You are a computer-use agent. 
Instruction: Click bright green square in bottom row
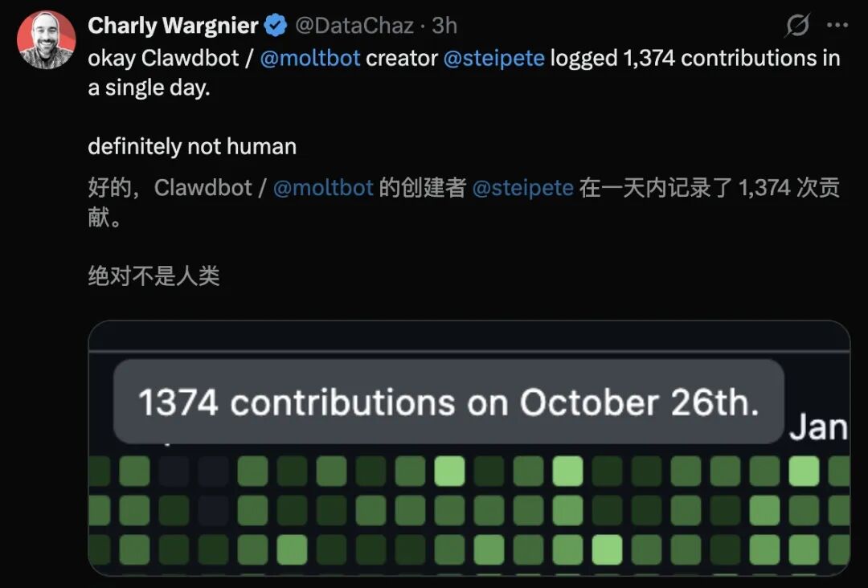(607, 549)
